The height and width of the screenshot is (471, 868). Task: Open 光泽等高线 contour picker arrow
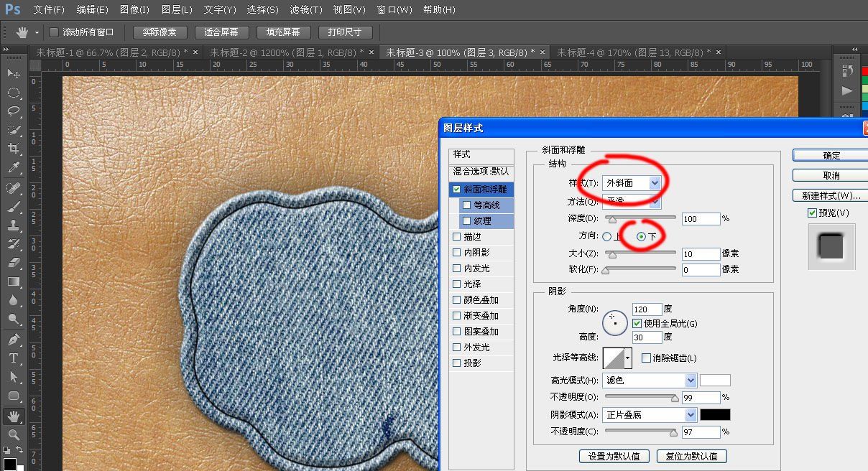(628, 357)
